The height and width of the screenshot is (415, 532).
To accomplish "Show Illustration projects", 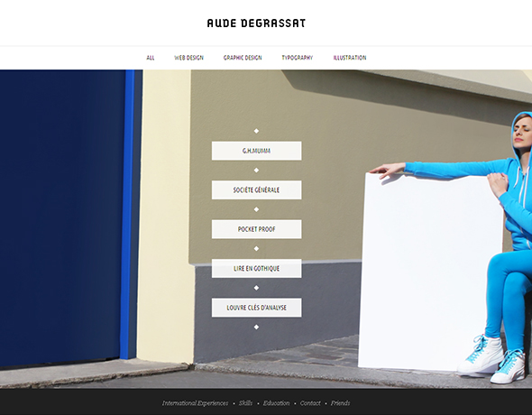I will tap(350, 58).
